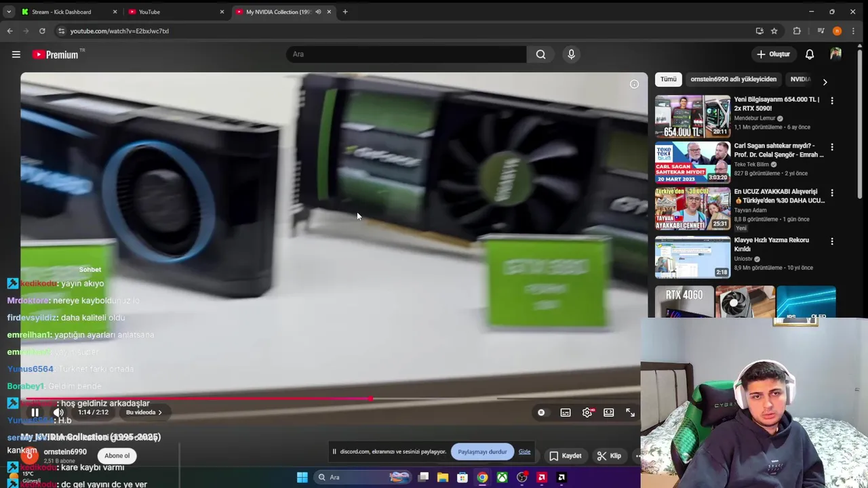Viewport: 868px width, 488px height.
Task: Click the YouTube search magnifier button
Action: 540,54
